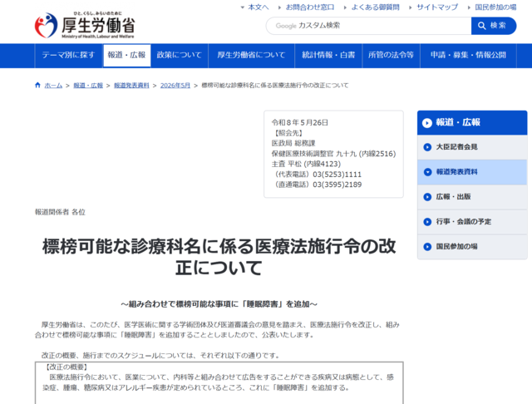Open the 厚生労働省について menu
Viewport: 532px width, 404px height.
click(x=251, y=56)
